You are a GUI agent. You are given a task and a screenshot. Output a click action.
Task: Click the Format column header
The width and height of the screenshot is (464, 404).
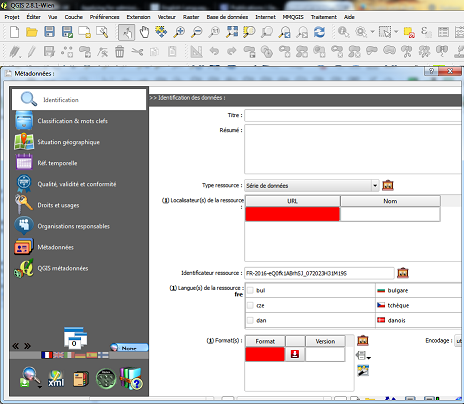[265, 341]
